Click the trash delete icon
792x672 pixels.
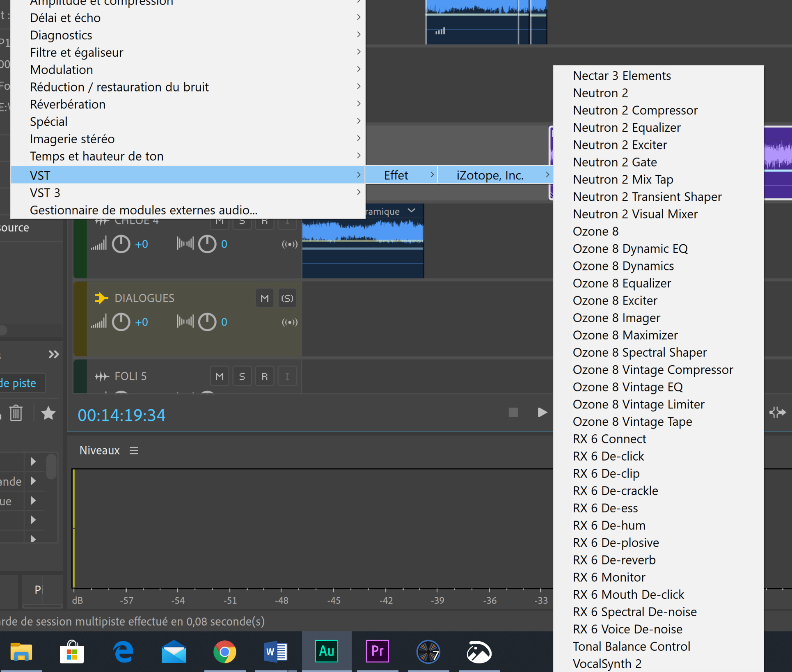[16, 413]
